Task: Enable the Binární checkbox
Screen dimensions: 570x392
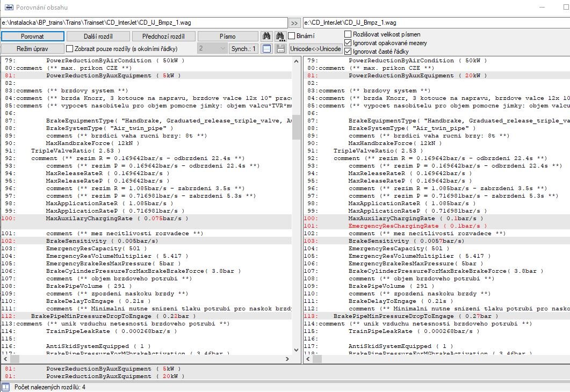Action: [292, 36]
